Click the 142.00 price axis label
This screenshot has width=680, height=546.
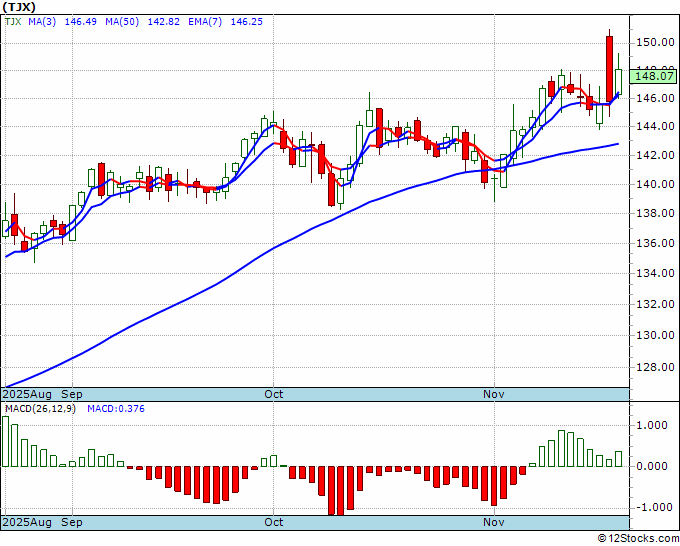tap(655, 155)
